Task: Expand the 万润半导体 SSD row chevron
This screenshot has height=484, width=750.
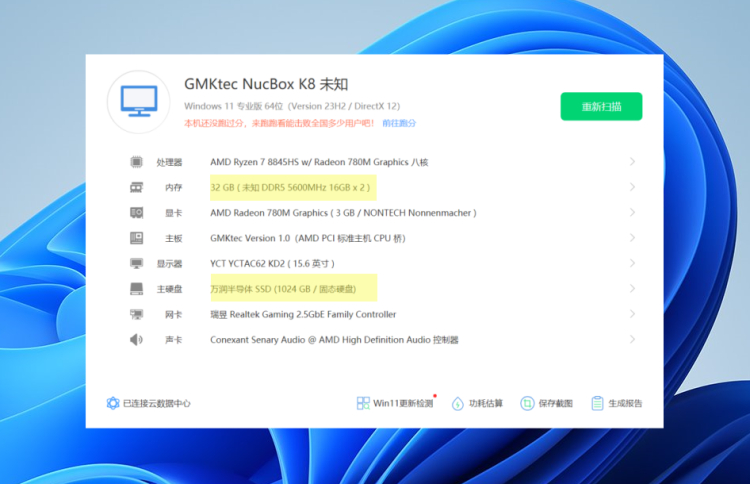Action: click(x=632, y=288)
